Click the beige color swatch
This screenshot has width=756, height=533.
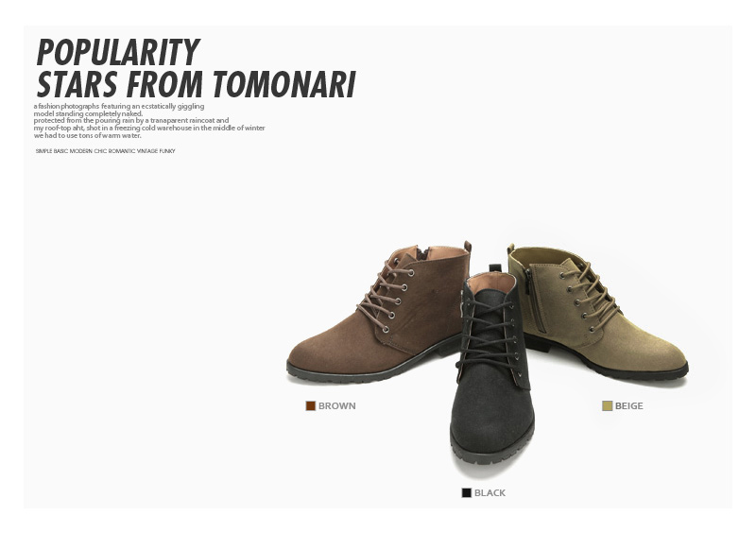(x=607, y=405)
